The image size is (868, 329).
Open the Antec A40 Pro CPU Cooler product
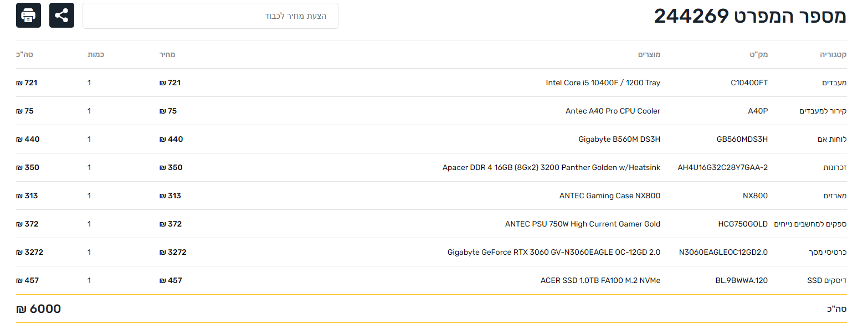tap(613, 111)
